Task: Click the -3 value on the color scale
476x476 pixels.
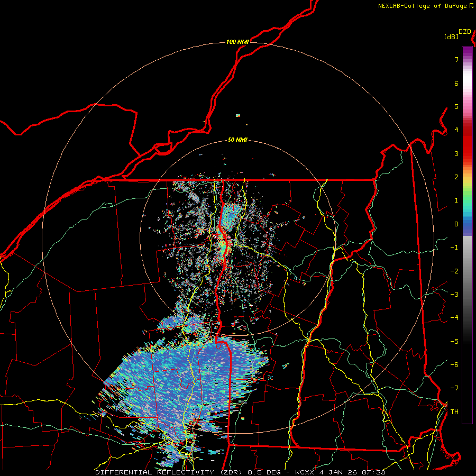Action: tap(454, 295)
